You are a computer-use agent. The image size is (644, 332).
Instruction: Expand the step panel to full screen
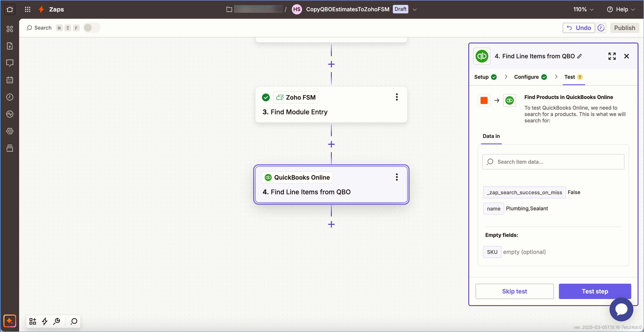(612, 56)
